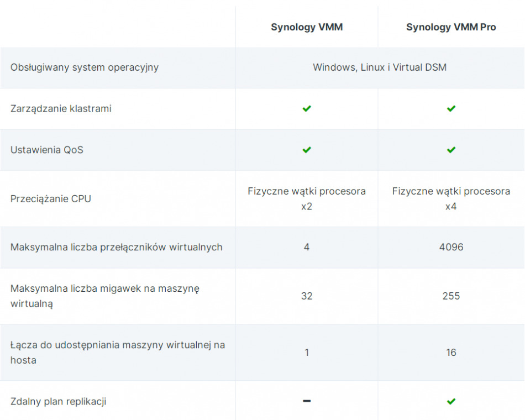Select the Synology VMM Pro column header
Viewport: 525px width, 420px height.
point(451,27)
